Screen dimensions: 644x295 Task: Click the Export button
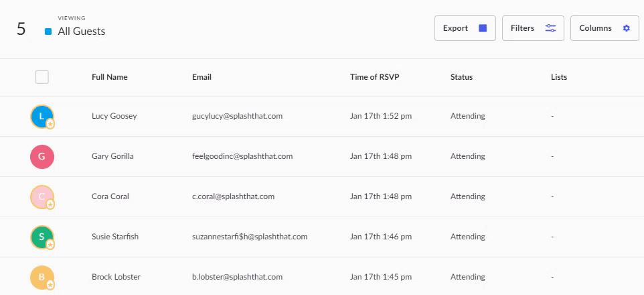point(465,28)
